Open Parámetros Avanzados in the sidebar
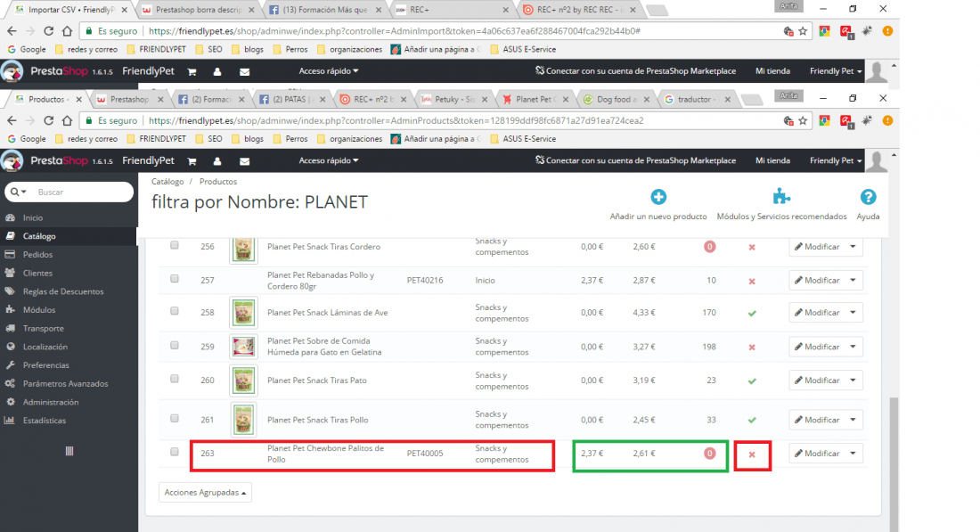The height and width of the screenshot is (532, 980). 68,384
